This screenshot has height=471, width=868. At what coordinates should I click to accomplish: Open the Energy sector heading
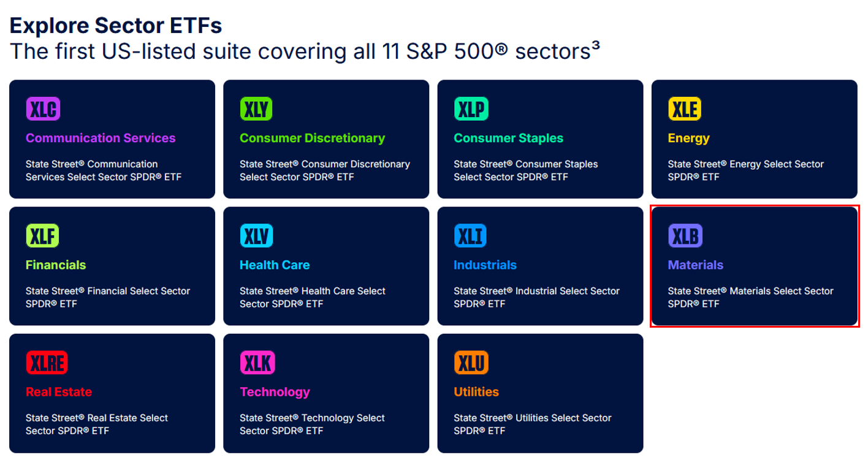point(688,138)
